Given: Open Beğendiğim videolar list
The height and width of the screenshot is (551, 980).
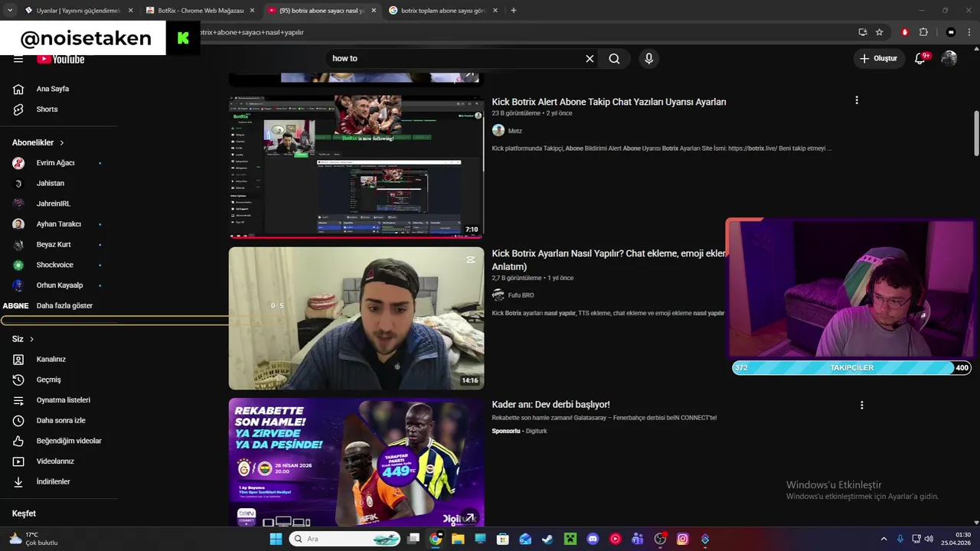Looking at the screenshot, I should [x=68, y=441].
